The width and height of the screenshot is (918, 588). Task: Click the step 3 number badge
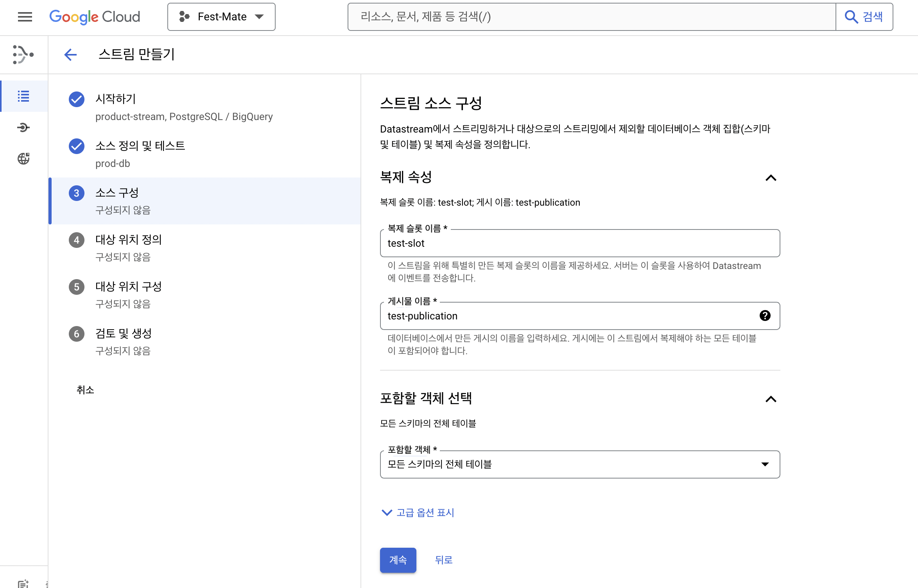77,193
